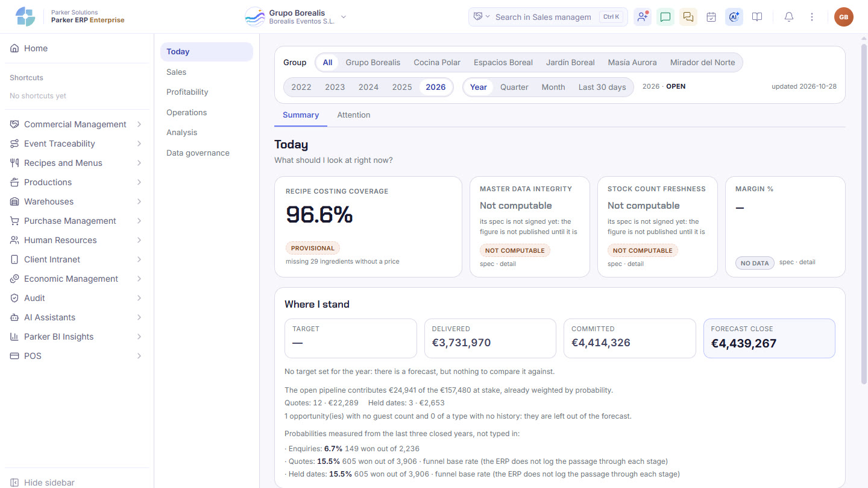Open the Recipe Costing Coverage card
Viewport: 868px width, 488px height.
coord(368,227)
